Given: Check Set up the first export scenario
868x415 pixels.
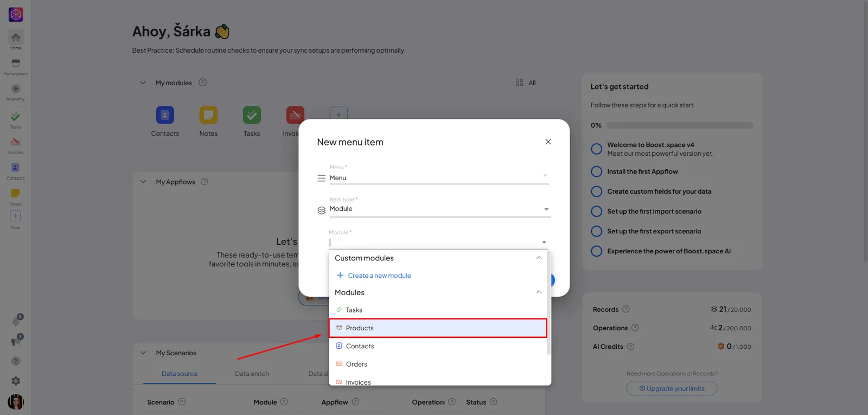Looking at the screenshot, I should 597,231.
